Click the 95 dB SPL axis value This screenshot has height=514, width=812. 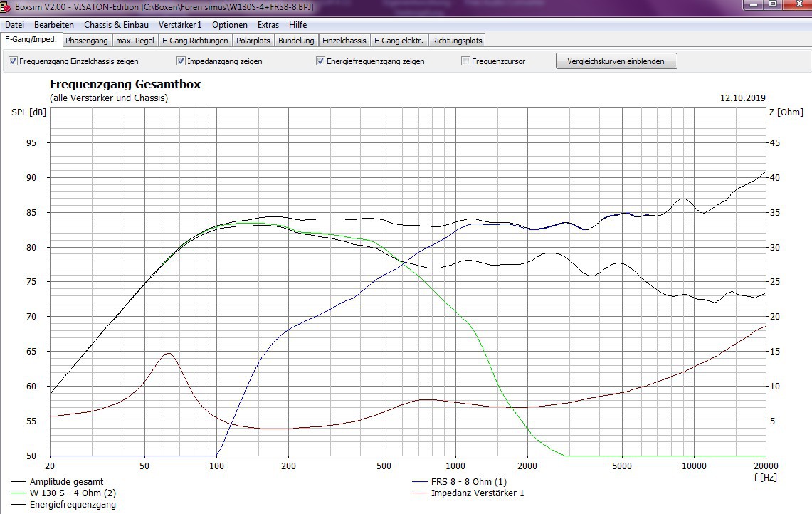(31, 143)
